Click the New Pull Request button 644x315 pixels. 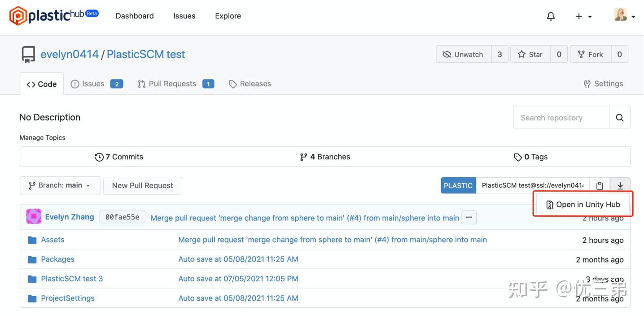(x=142, y=185)
